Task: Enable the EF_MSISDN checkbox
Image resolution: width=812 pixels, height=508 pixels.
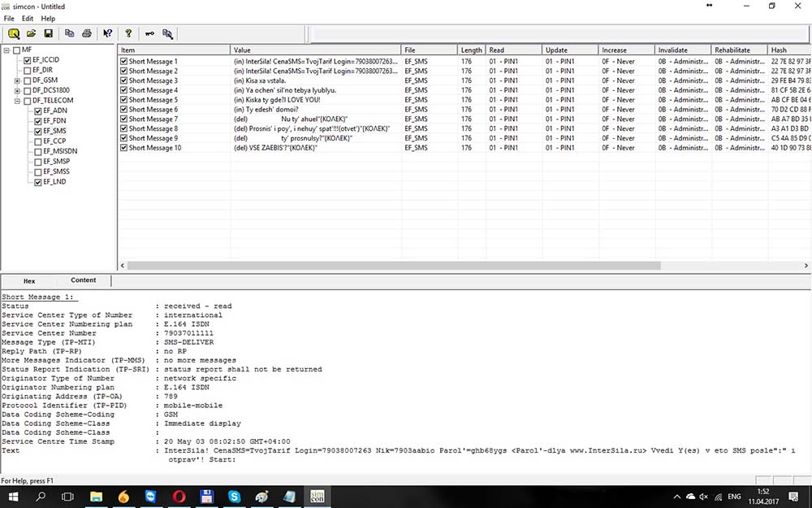Action: pos(37,151)
